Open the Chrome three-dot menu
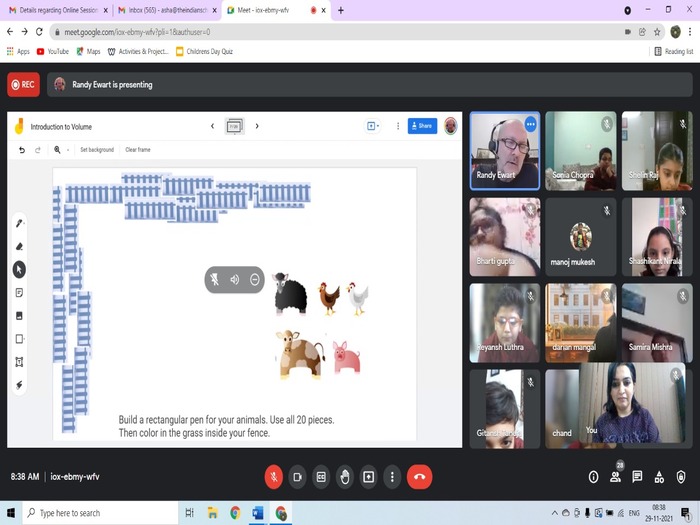The width and height of the screenshot is (700, 525). point(690,32)
